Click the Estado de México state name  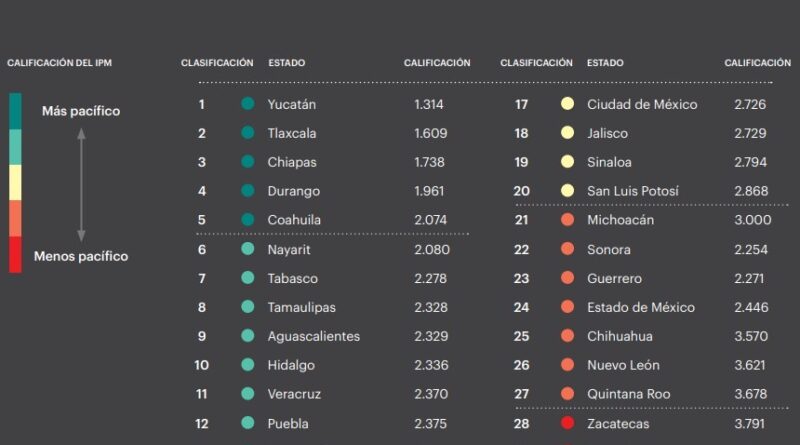(x=640, y=307)
